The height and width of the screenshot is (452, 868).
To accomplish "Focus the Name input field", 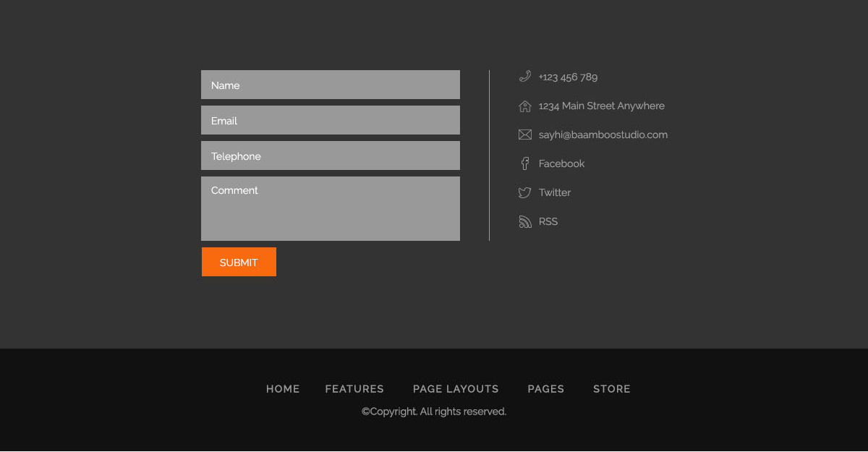I will (x=331, y=85).
